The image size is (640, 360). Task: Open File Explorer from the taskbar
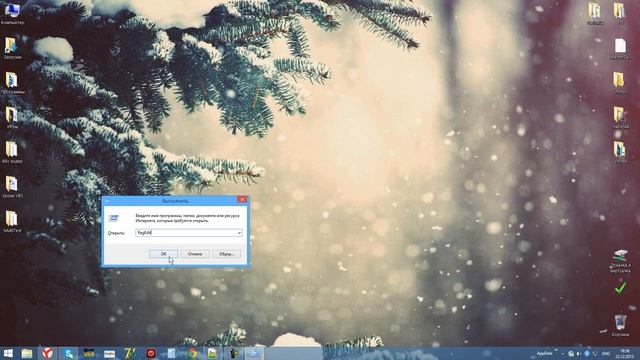click(27, 353)
